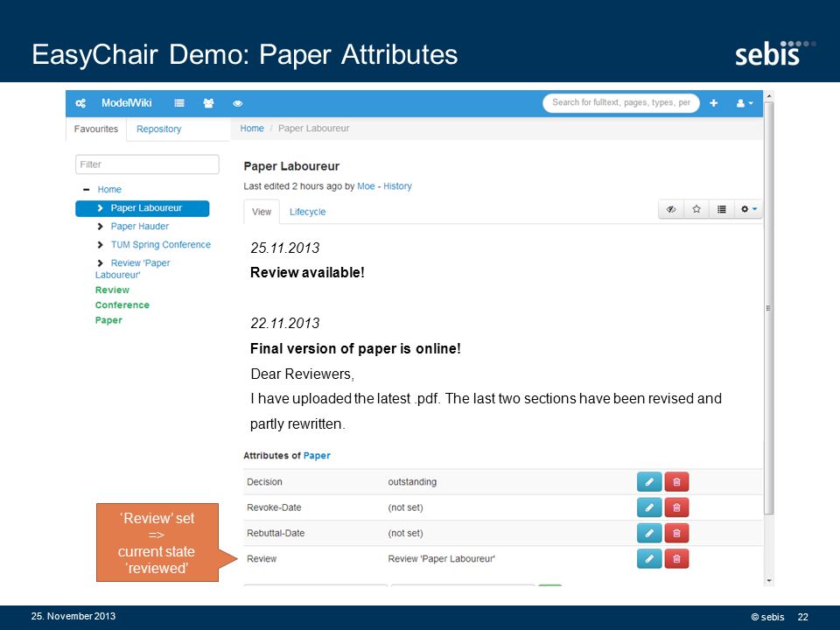Click the eye icon in top navbar
The image size is (840, 630).
point(238,103)
